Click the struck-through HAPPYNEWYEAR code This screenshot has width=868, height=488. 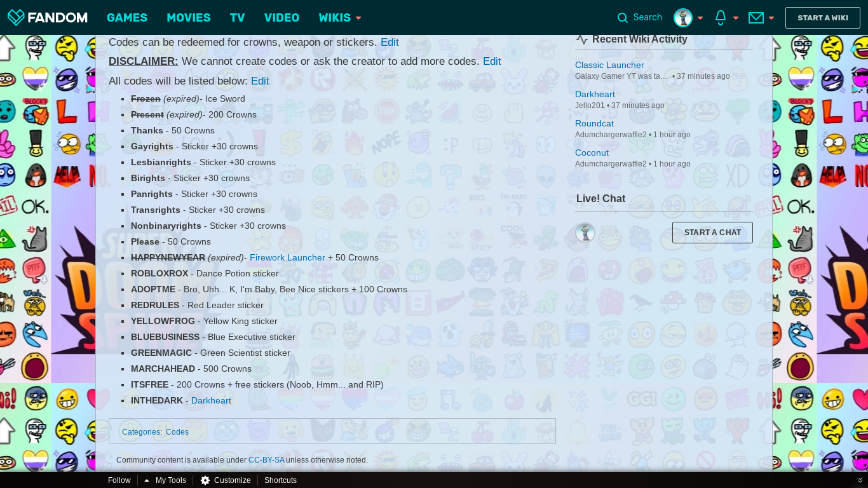click(x=168, y=258)
